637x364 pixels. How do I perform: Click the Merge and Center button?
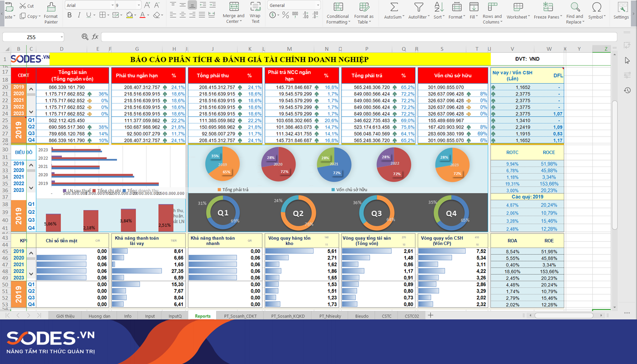tap(233, 12)
